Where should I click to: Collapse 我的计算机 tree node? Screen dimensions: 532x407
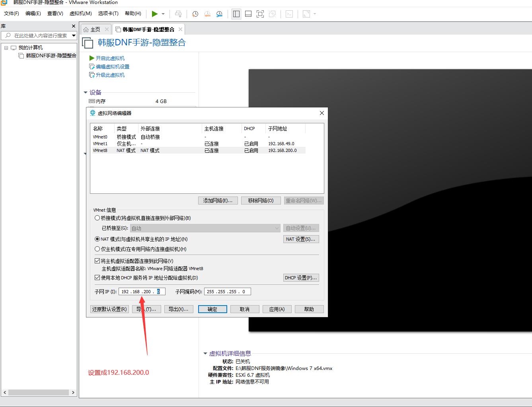tap(6, 48)
